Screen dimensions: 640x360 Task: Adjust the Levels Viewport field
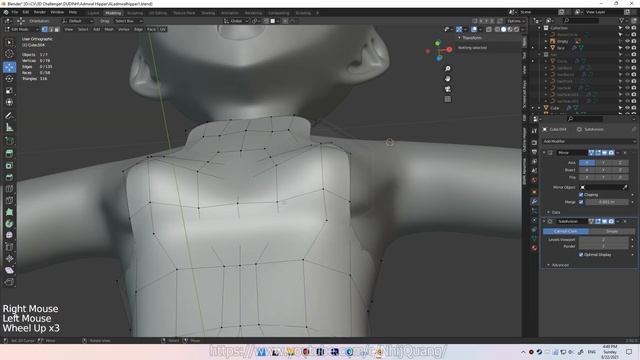point(603,240)
